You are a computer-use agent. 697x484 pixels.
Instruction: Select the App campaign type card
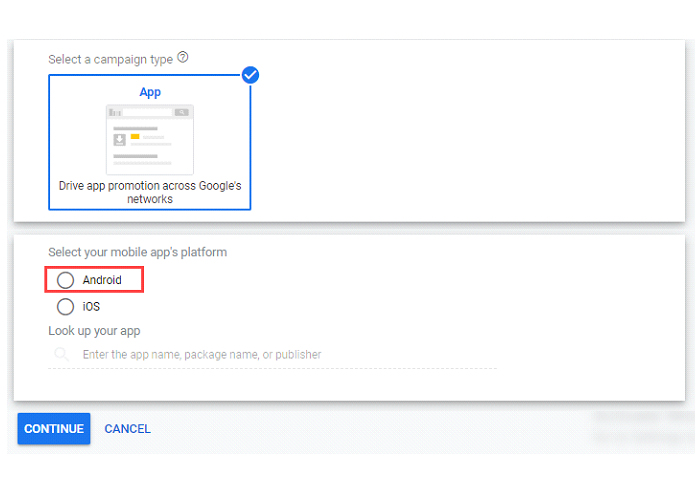point(150,142)
